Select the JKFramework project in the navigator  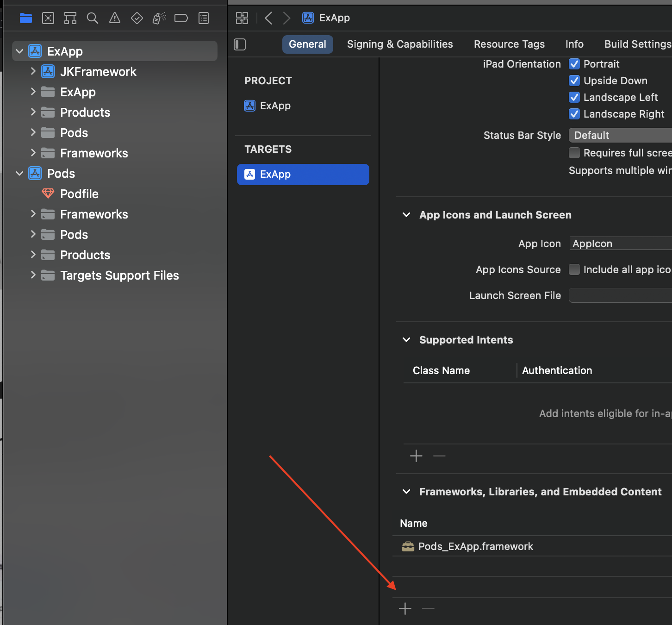click(x=98, y=72)
